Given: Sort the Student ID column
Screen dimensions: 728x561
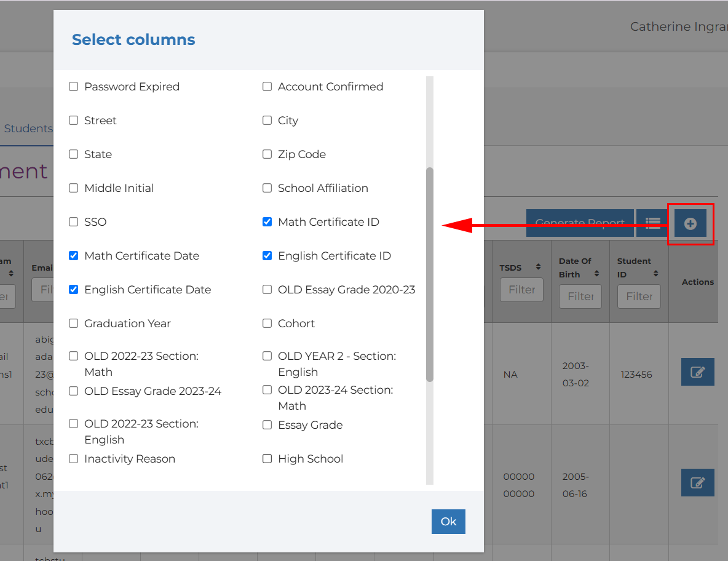Looking at the screenshot, I should pyautogui.click(x=655, y=274).
